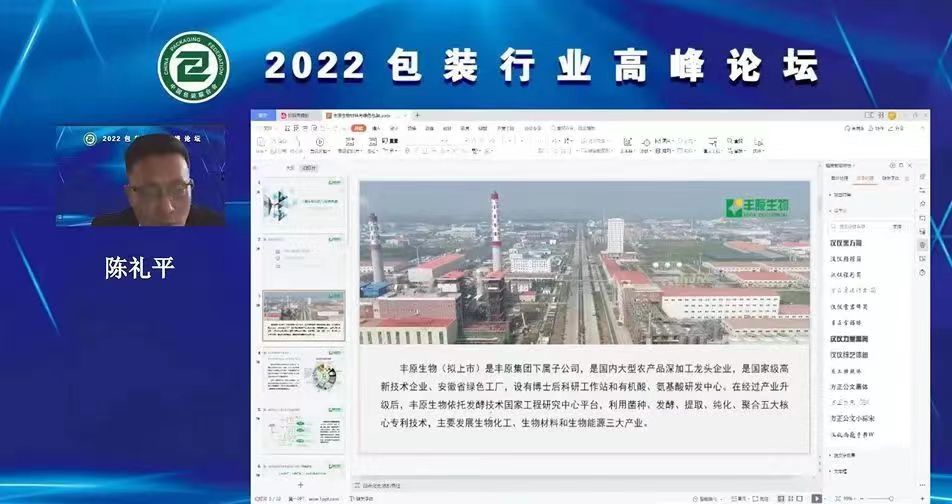Choose the 方正公文小标宋 font
This screenshot has height=504, width=952.
(852, 418)
